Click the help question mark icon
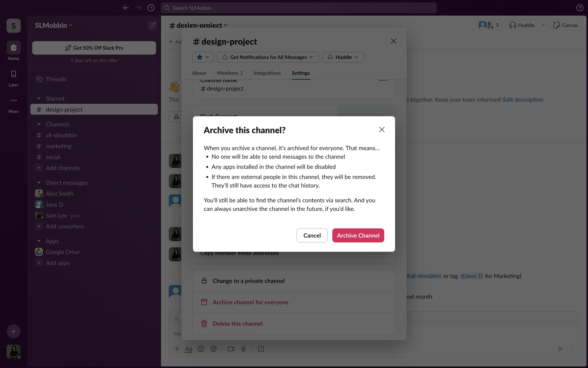 click(x=579, y=8)
